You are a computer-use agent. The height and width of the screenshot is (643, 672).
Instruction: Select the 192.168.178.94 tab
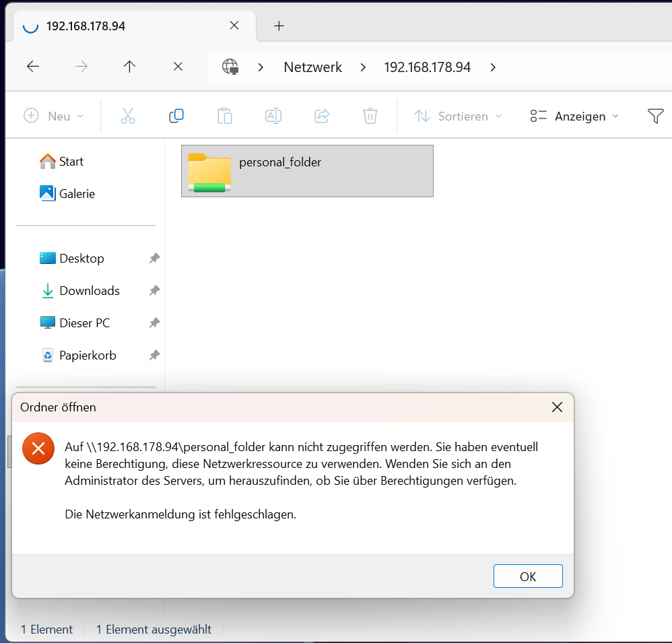pos(135,26)
